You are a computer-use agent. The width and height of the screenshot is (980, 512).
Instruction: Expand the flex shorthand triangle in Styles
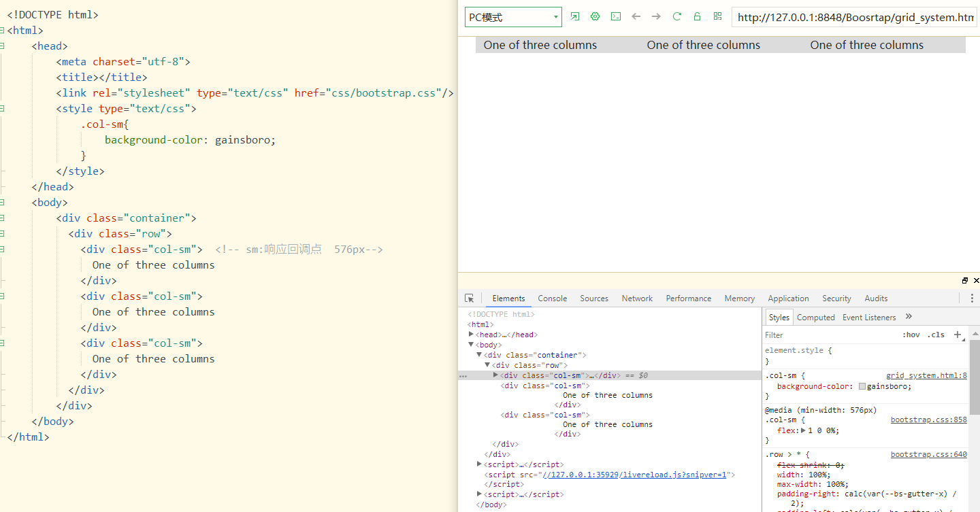point(803,430)
